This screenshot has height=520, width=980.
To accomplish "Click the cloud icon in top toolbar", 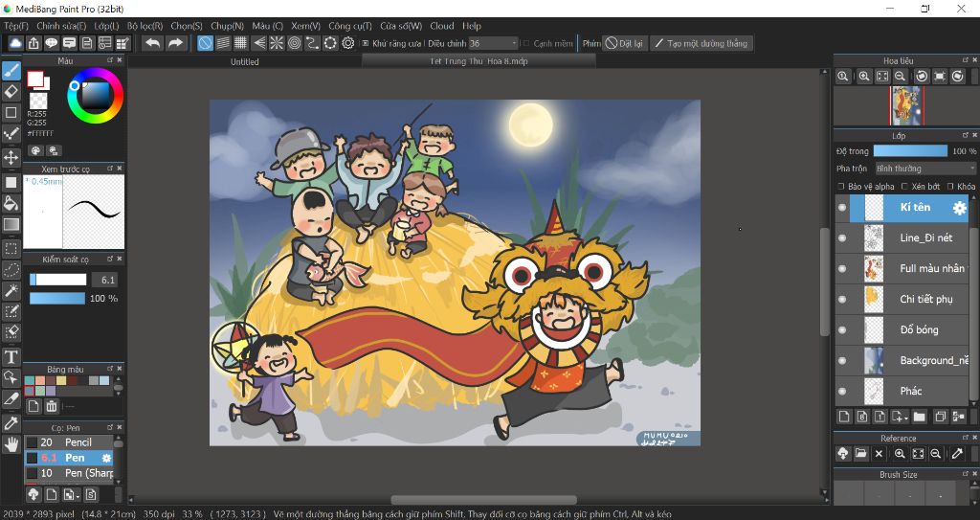I will (15, 43).
